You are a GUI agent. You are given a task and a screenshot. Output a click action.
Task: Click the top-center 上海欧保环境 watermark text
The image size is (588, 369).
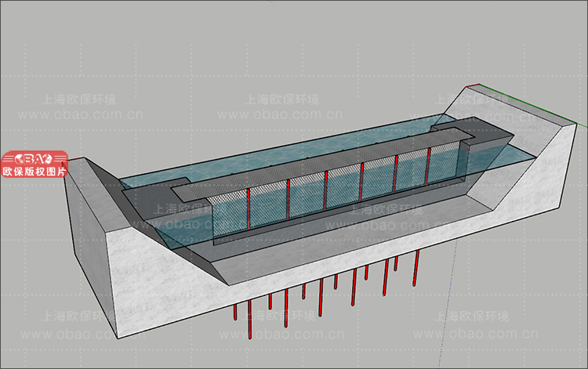coord(281,100)
